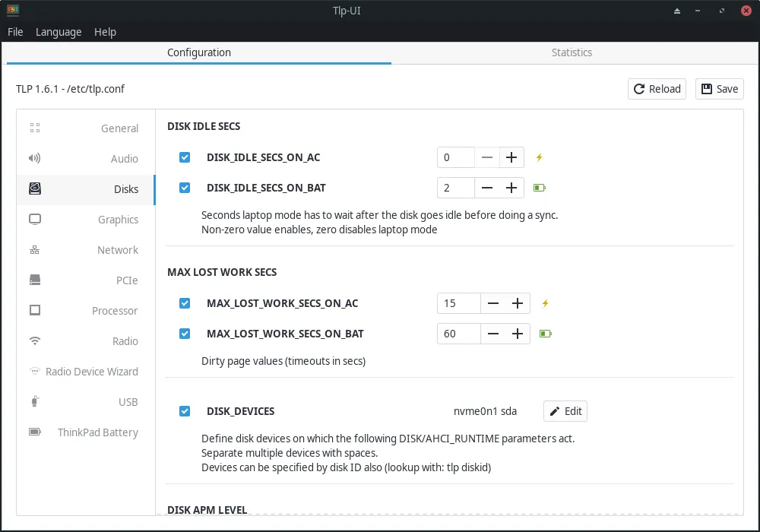
Task: Select the Radio settings category
Action: tap(85, 341)
